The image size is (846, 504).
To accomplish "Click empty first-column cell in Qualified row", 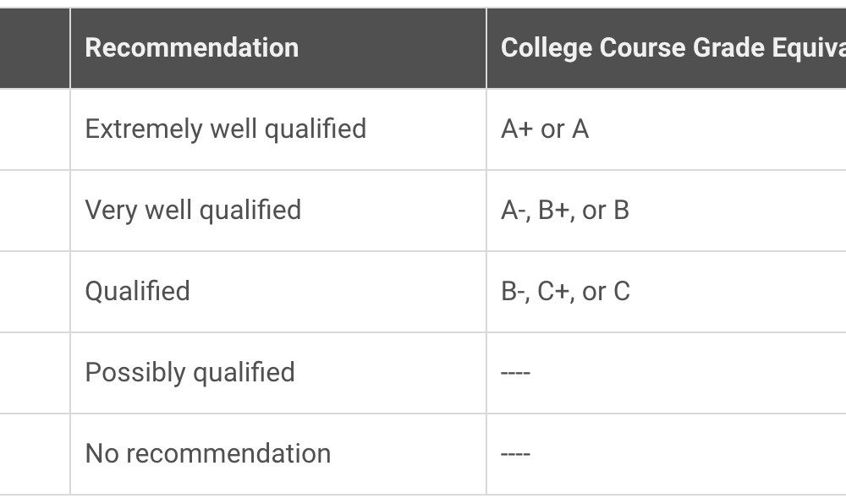I will coord(35,292).
